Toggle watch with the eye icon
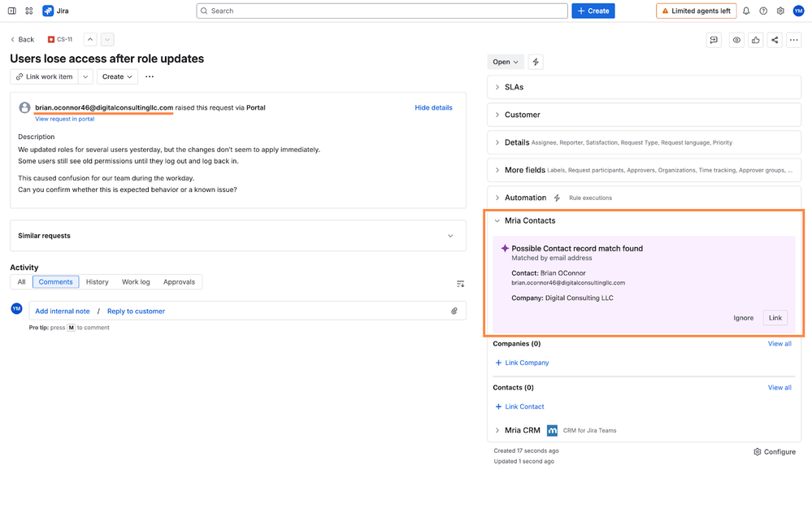 tap(736, 40)
